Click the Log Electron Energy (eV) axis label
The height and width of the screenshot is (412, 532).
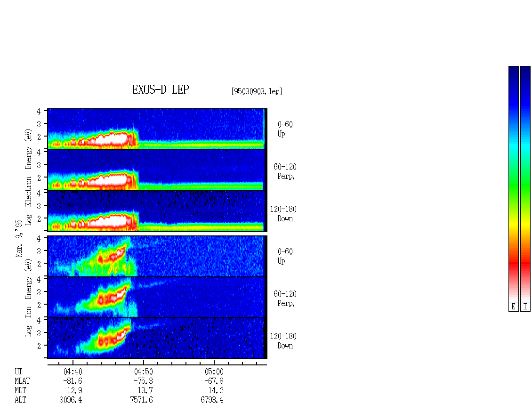(28, 177)
